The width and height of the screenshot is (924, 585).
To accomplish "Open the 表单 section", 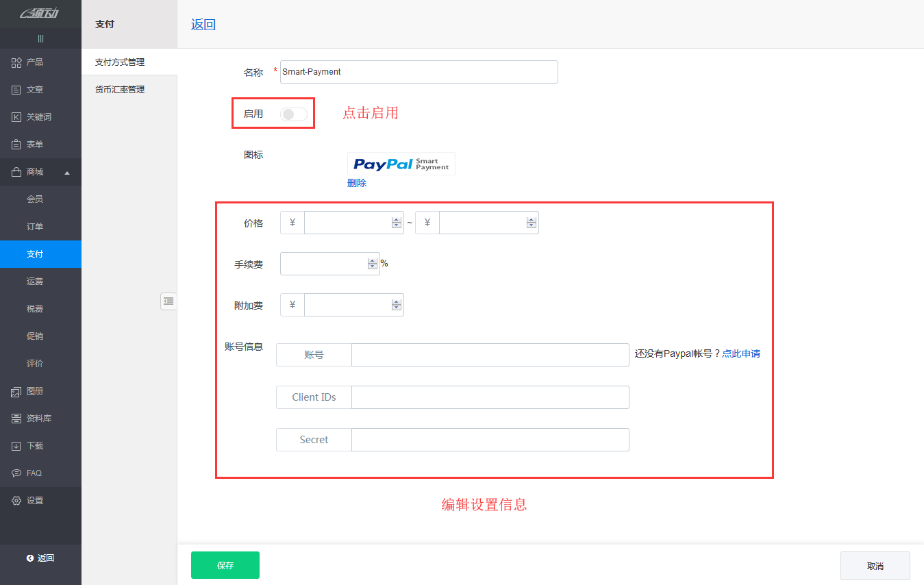I will (34, 144).
